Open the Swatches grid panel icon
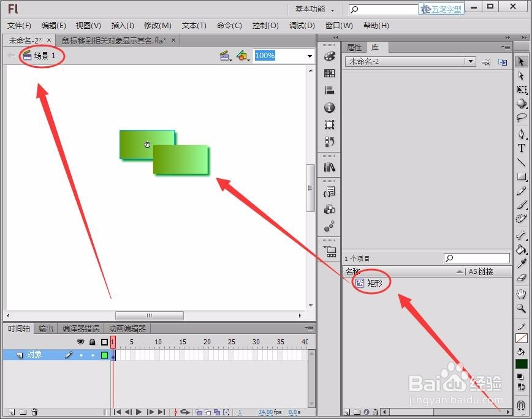This screenshot has height=419, width=532. tap(329, 74)
